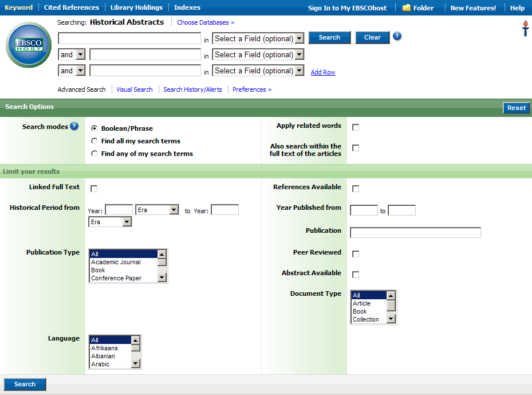Open the Era dropdown below the Year field

(110, 222)
